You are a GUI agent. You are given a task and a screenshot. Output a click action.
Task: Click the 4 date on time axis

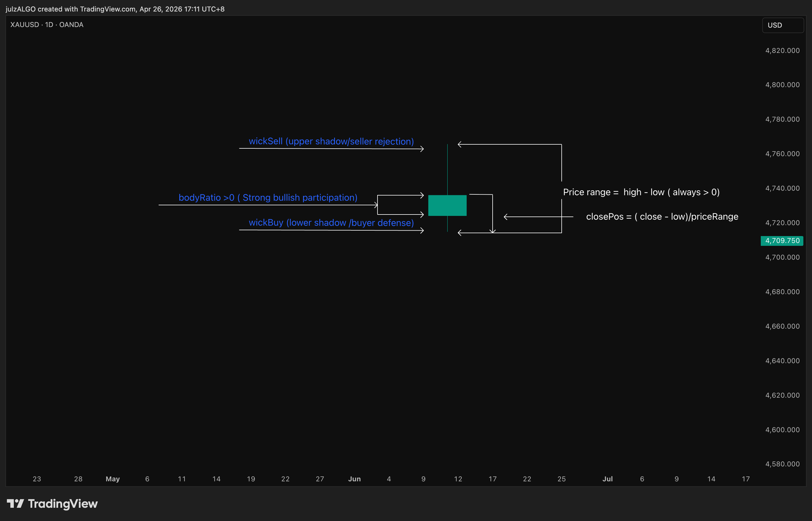(x=389, y=479)
